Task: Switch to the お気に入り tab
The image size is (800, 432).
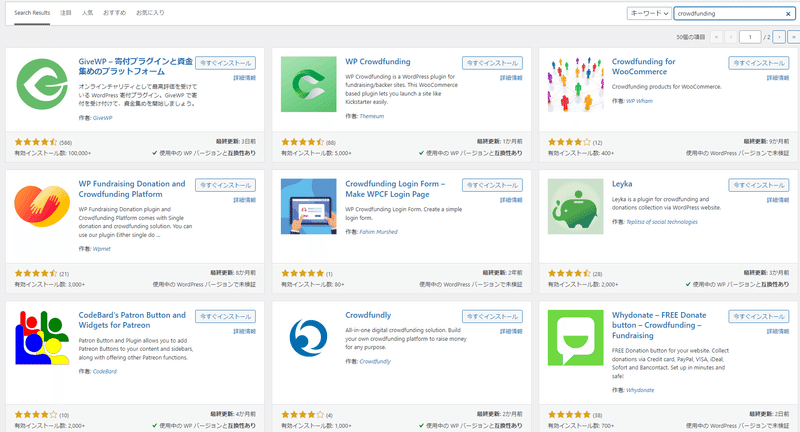Action: pyautogui.click(x=150, y=13)
